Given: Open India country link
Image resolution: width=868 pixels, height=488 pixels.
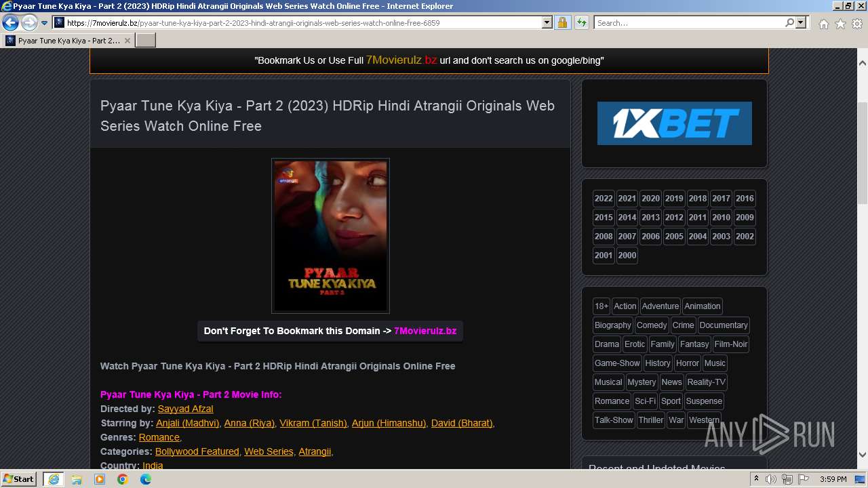Looking at the screenshot, I should pos(153,466).
